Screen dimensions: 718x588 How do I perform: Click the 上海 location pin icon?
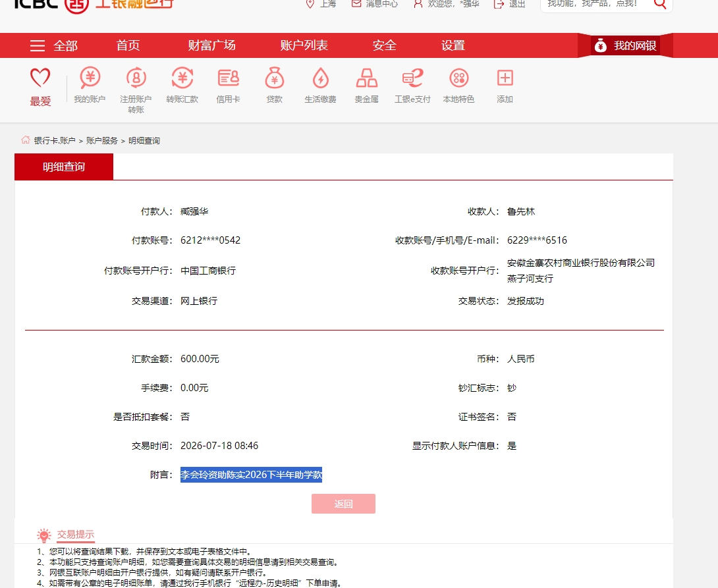(310, 4)
